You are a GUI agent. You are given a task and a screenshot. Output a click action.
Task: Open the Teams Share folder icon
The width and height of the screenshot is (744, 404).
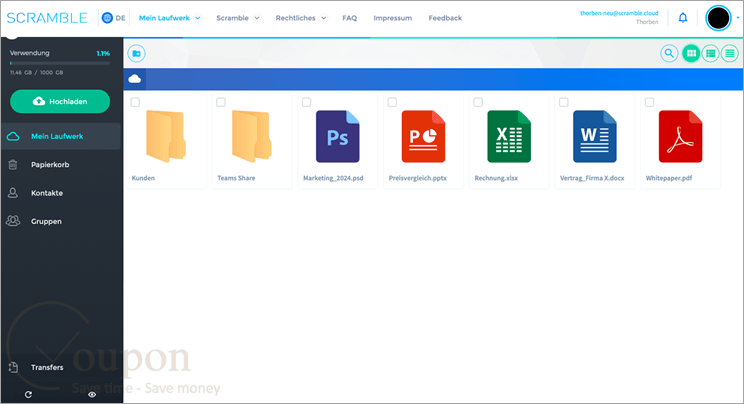point(251,136)
